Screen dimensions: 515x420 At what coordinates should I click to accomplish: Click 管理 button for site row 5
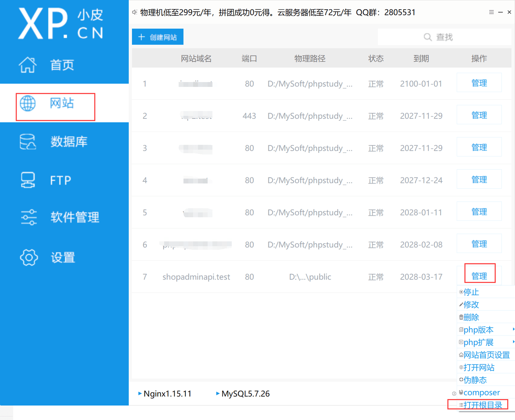click(479, 212)
